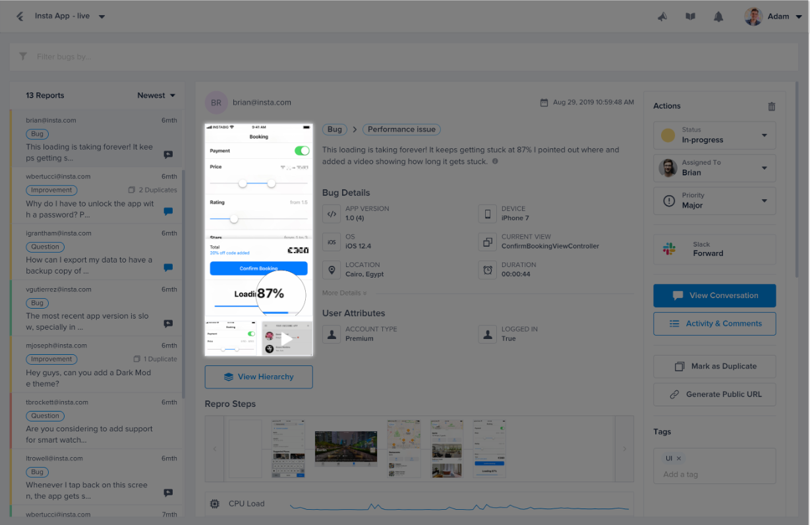Image resolution: width=812 pixels, height=525 pixels.
Task: Click the filter funnel icon
Action: click(23, 57)
